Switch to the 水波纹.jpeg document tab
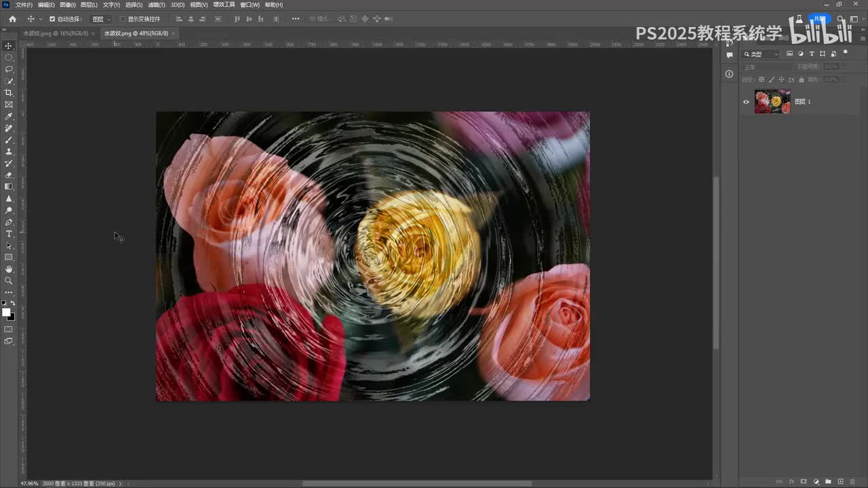 [x=56, y=33]
